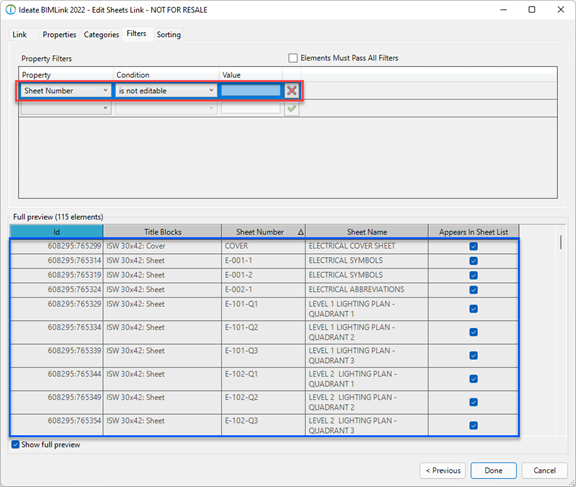Select sheet number cell E-102-Q1
This screenshot has width=576, height=487.
(263, 379)
